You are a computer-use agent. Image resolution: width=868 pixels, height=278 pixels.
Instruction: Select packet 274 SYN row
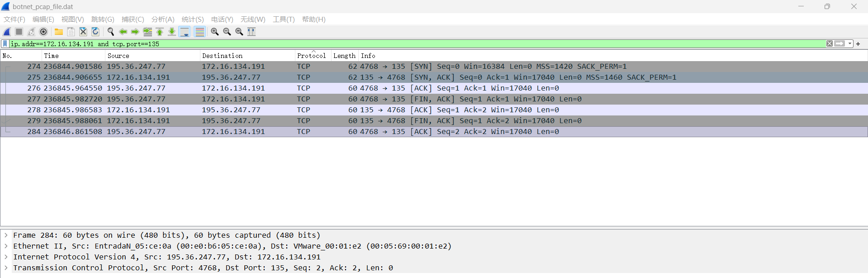pos(434,67)
